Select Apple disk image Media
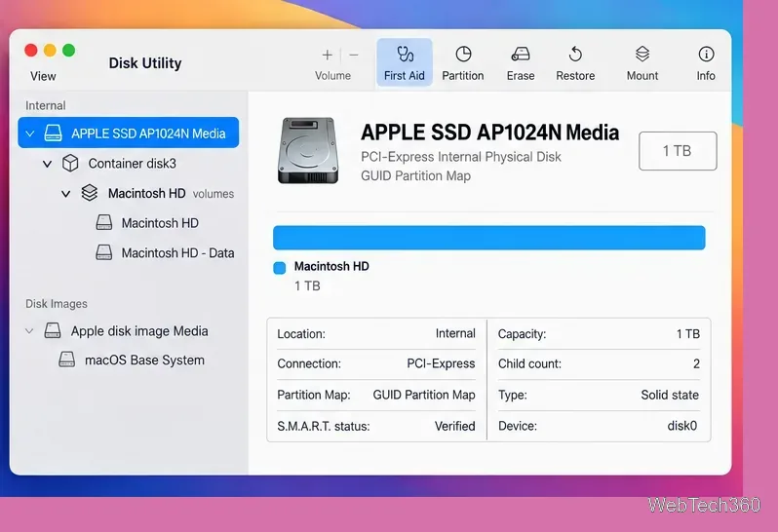This screenshot has height=532, width=778. pyautogui.click(x=139, y=330)
